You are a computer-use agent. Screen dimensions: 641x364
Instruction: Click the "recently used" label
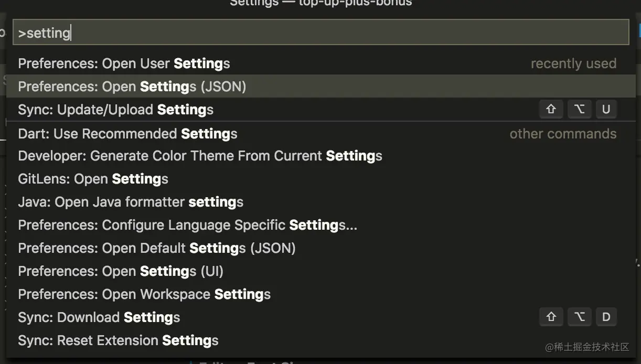click(x=574, y=63)
